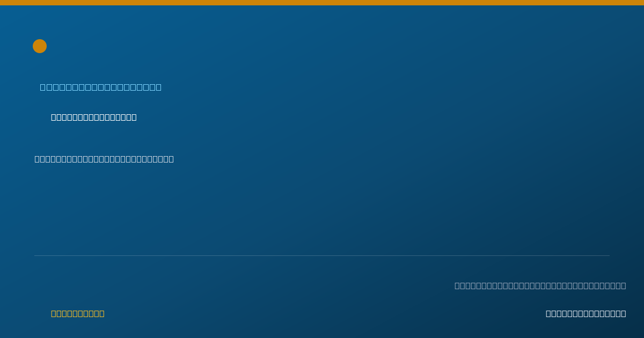Click the end of the long body line
The width and height of the screenshot is (644, 338).
point(171,159)
